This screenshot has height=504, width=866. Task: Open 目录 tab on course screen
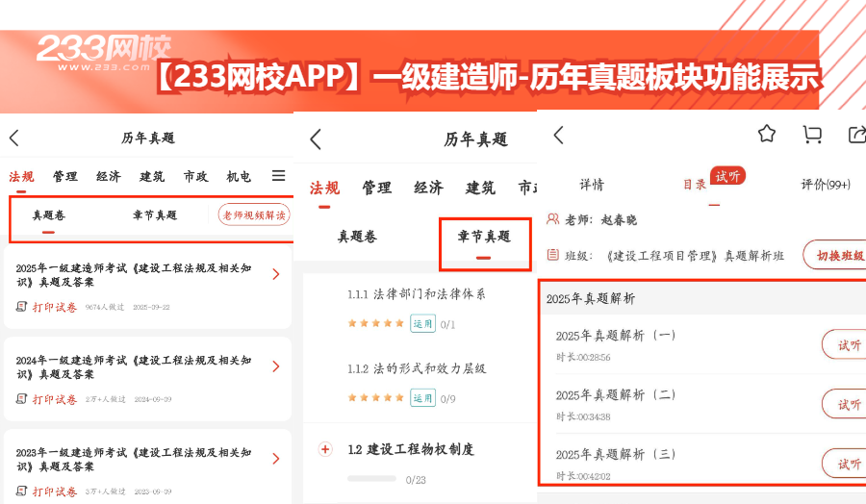695,185
